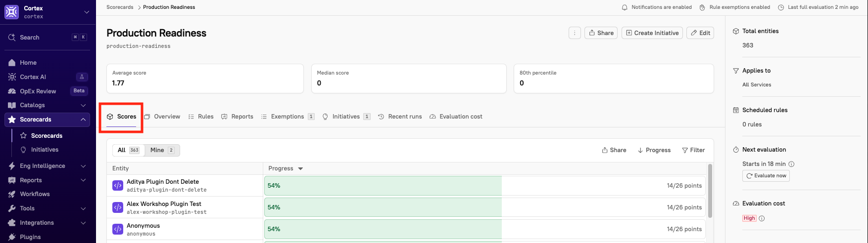Select the All 363 entities filter
Image resolution: width=868 pixels, height=243 pixels.
click(129, 150)
